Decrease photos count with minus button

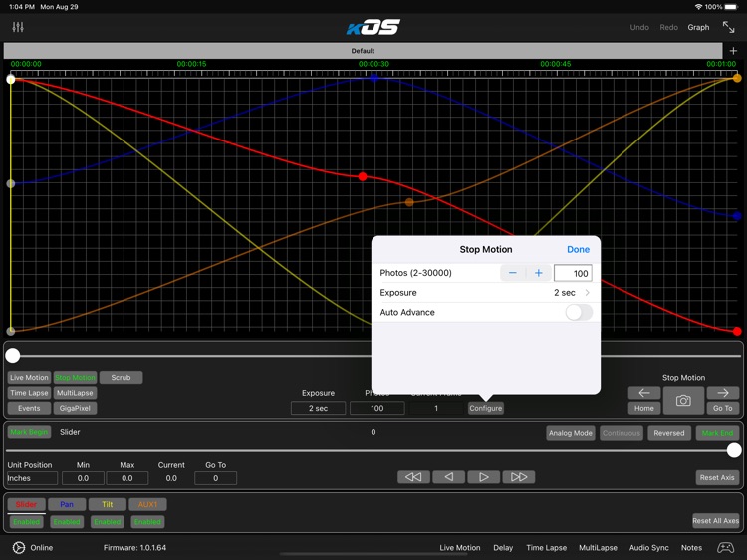coord(513,273)
